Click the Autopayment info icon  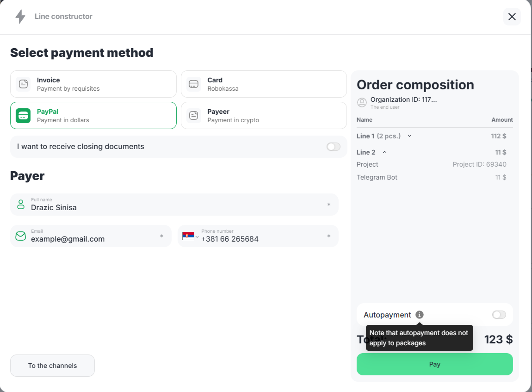419,315
